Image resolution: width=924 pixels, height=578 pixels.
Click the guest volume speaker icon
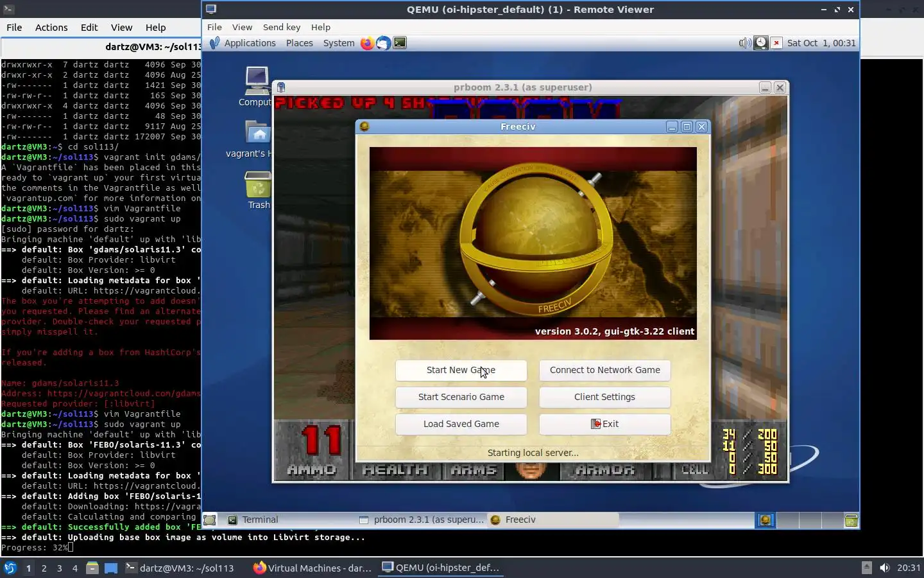click(744, 43)
